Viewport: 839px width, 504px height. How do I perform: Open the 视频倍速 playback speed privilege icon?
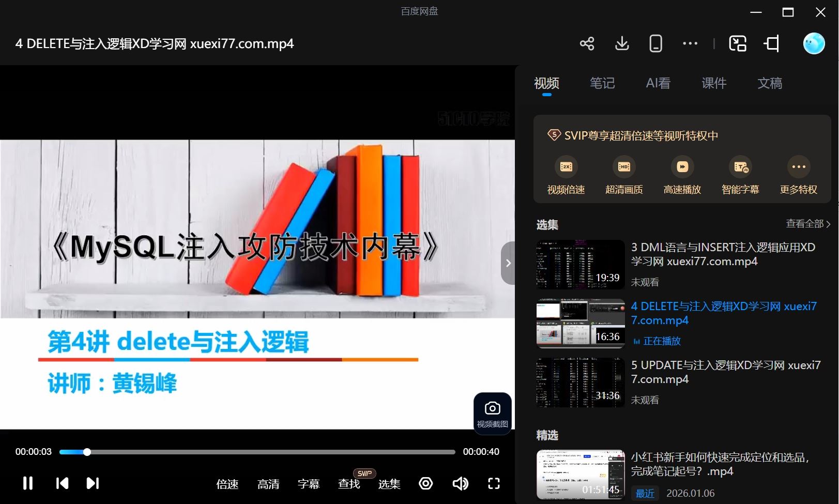pos(566,167)
